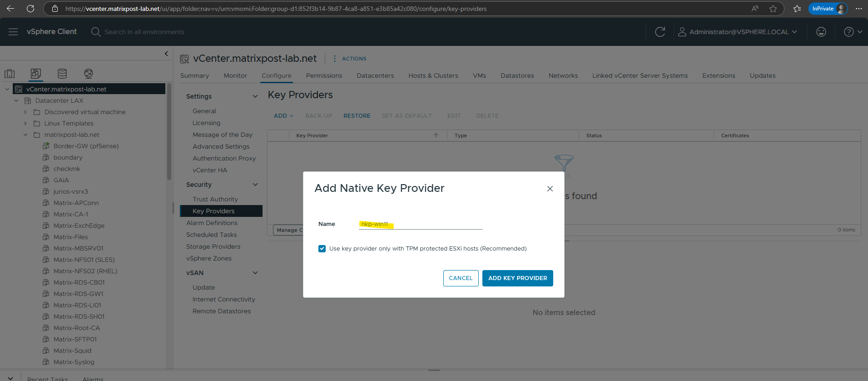Click the global search magnifier icon

point(96,32)
